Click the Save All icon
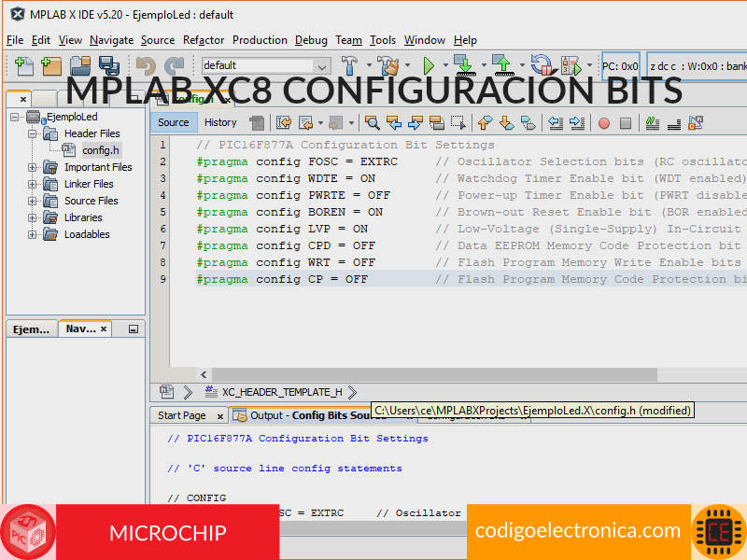The width and height of the screenshot is (747, 560). tap(109, 66)
